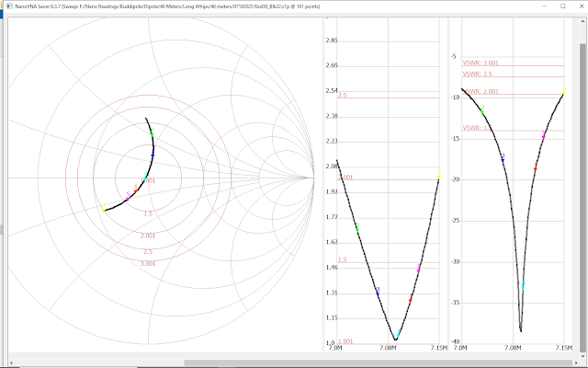Click the -10 value on return loss axis
The width and height of the screenshot is (588, 368).
tap(456, 98)
